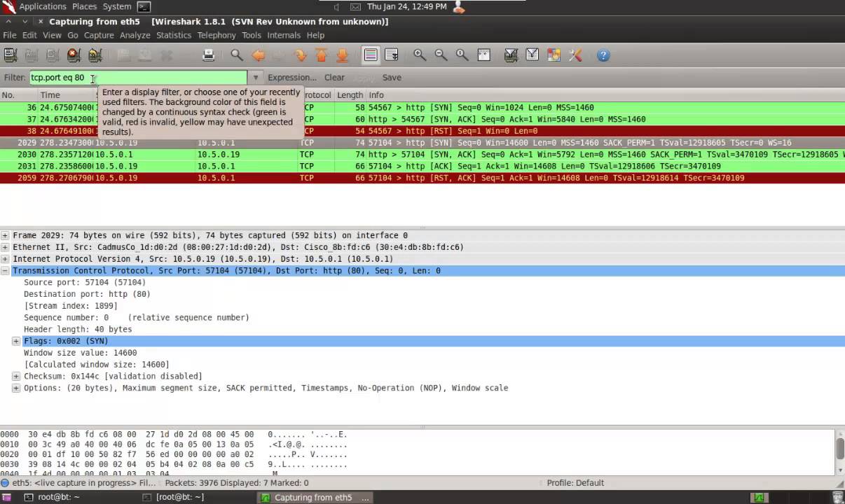The width and height of the screenshot is (845, 504).
Task: Launch the terminal from top panel
Action: (x=144, y=6)
